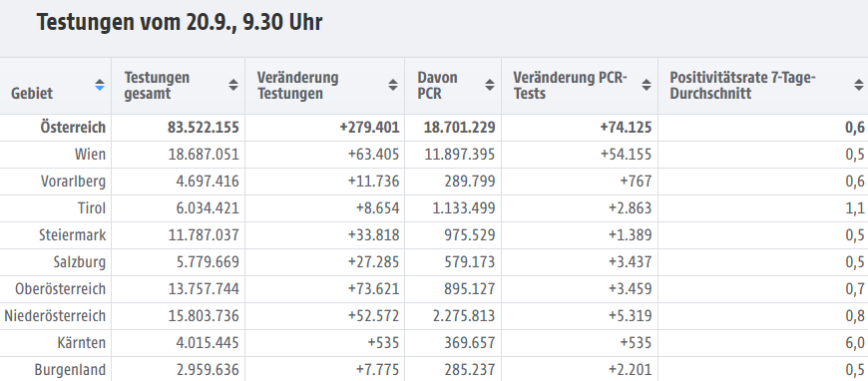Select the Kärnten row label
The image size is (868, 381).
point(82,343)
